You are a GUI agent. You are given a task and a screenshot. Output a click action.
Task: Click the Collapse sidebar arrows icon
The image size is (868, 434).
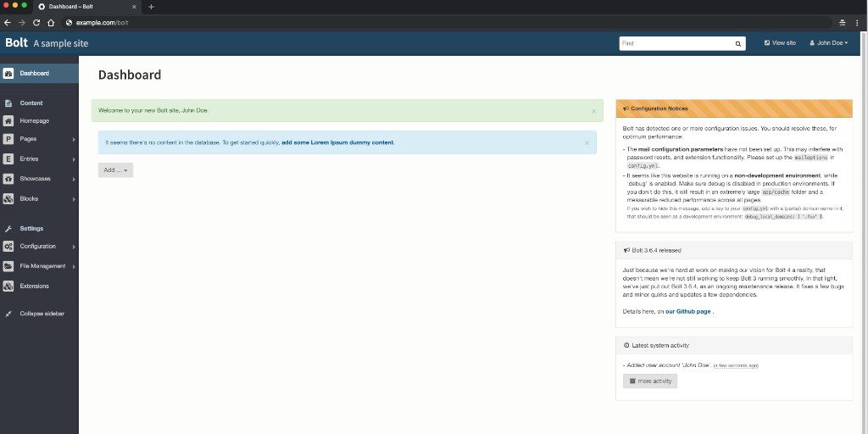pos(8,314)
